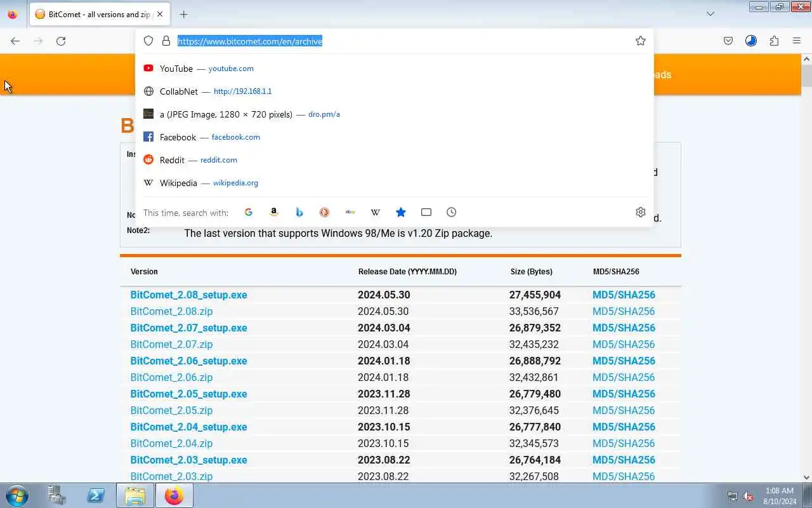List all tabs dropdown arrow
The height and width of the screenshot is (508, 812).
[x=710, y=14]
